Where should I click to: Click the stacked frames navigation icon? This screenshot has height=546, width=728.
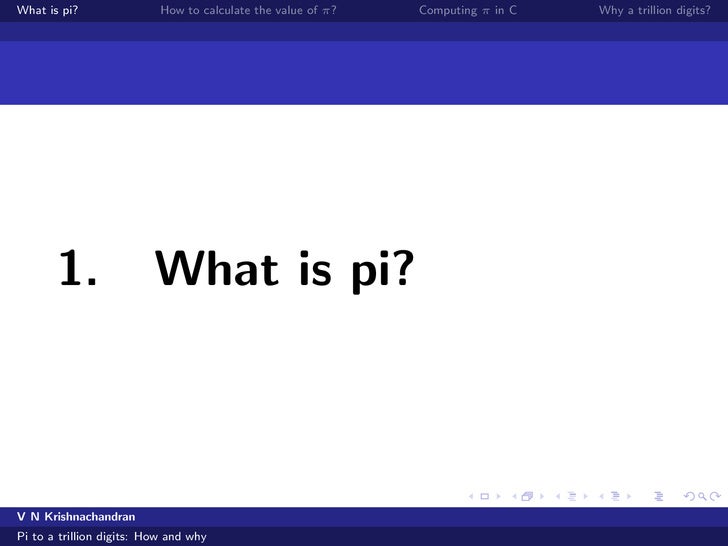(x=527, y=496)
